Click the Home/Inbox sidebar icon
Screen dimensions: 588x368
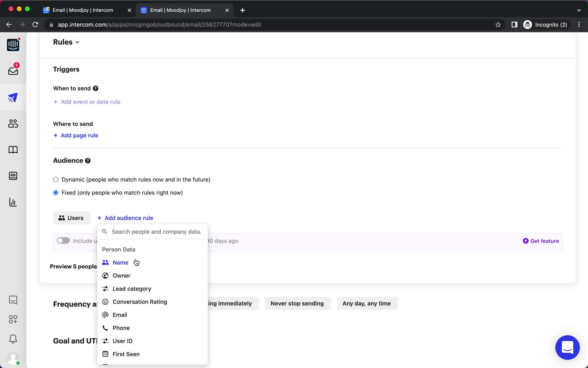click(13, 70)
